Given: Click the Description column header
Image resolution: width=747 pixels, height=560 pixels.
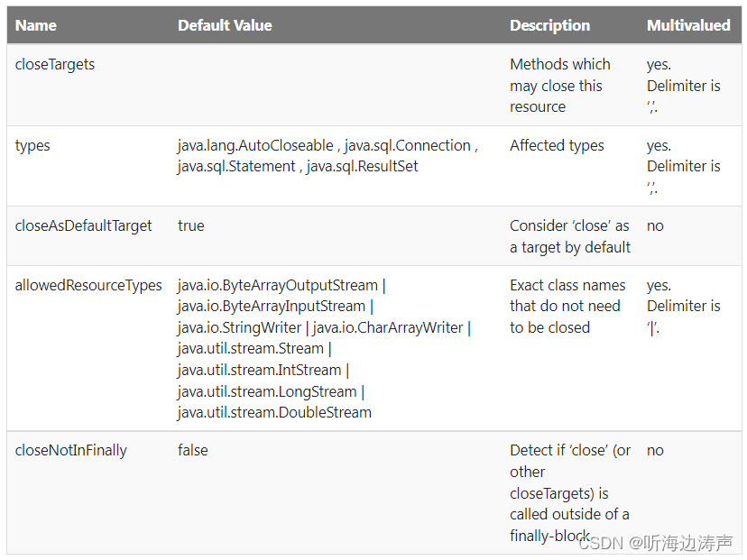Looking at the screenshot, I should 549,25.
